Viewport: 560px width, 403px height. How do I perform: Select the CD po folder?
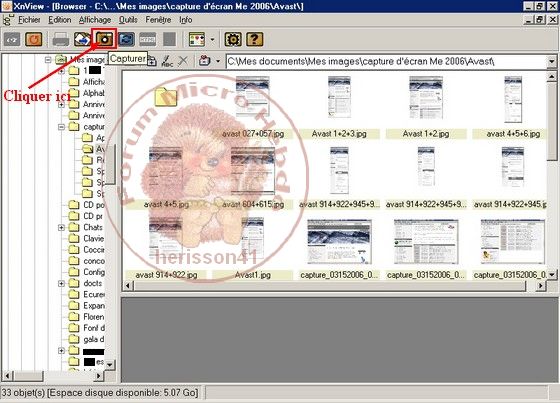[x=86, y=205]
